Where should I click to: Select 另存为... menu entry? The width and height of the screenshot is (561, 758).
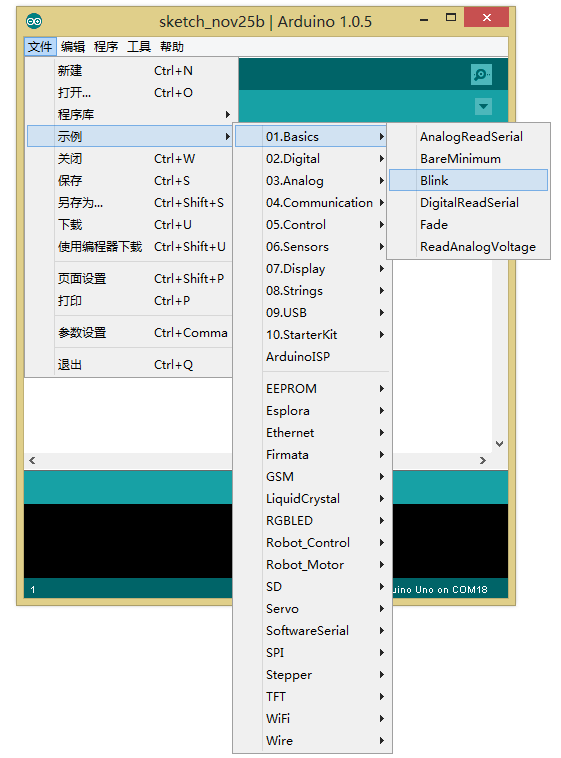point(129,203)
